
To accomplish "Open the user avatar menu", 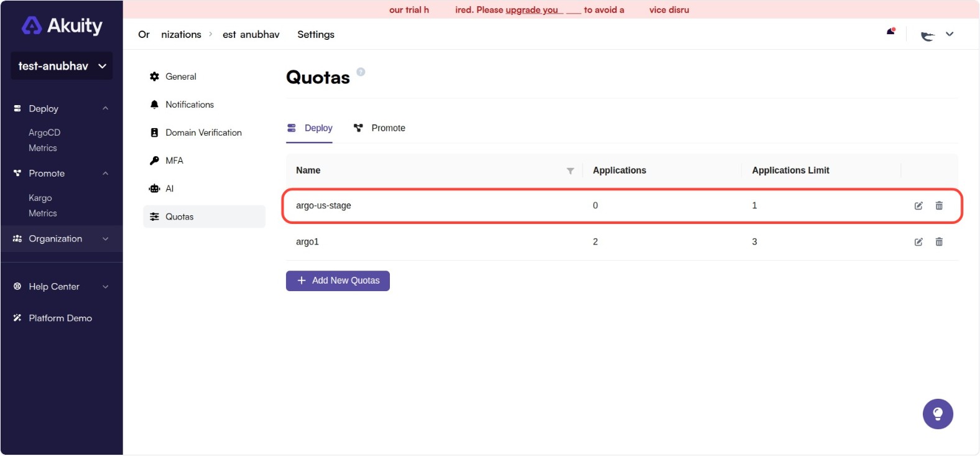I will [x=928, y=35].
